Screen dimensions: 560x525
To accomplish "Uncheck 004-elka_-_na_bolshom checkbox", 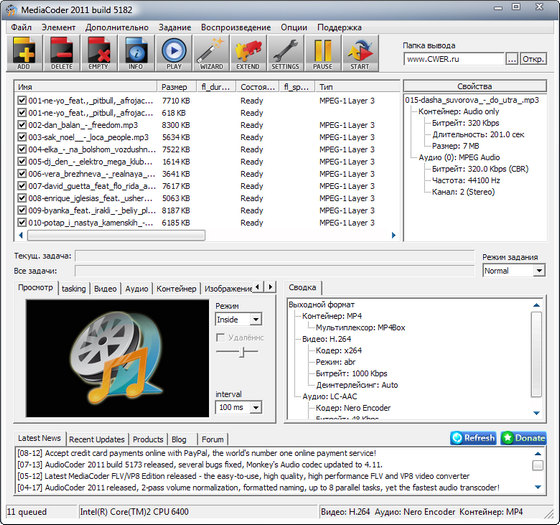I will tap(22, 149).
